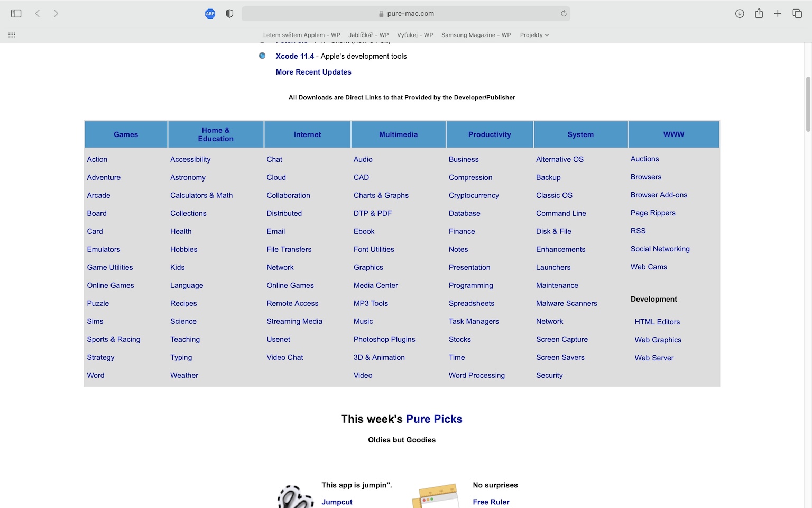Open the Video Chat category
This screenshot has height=508, width=812.
tap(284, 357)
